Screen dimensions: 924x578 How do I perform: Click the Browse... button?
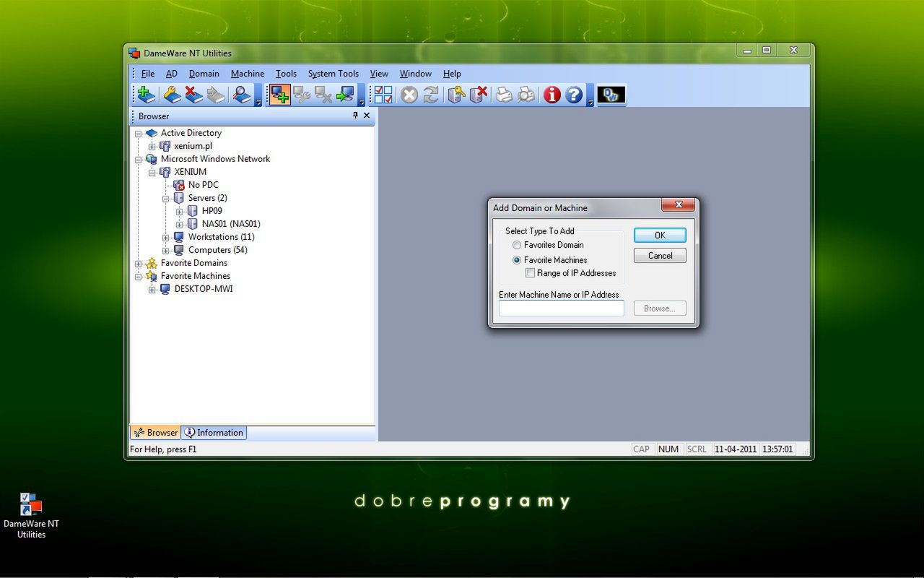coord(660,309)
